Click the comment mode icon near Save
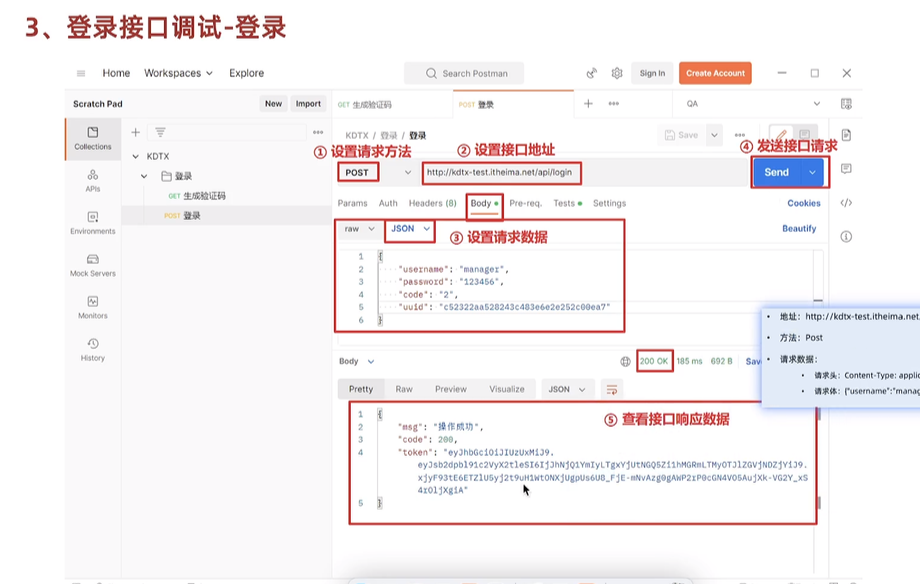The width and height of the screenshot is (920, 584). tap(804, 134)
